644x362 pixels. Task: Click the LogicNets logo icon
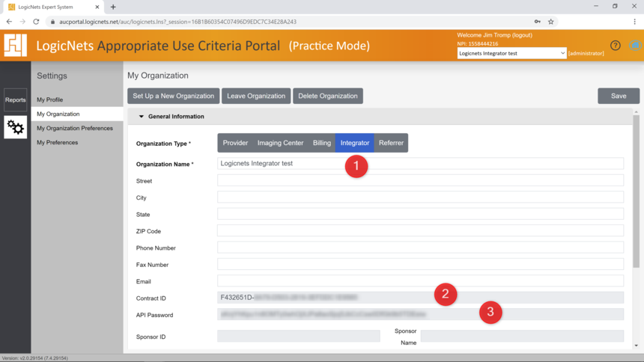point(15,45)
